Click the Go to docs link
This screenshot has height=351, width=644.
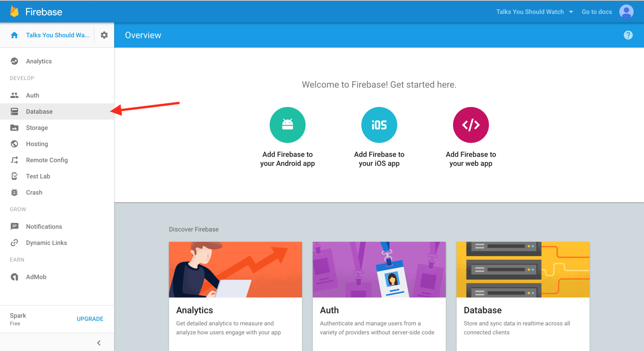pos(597,12)
